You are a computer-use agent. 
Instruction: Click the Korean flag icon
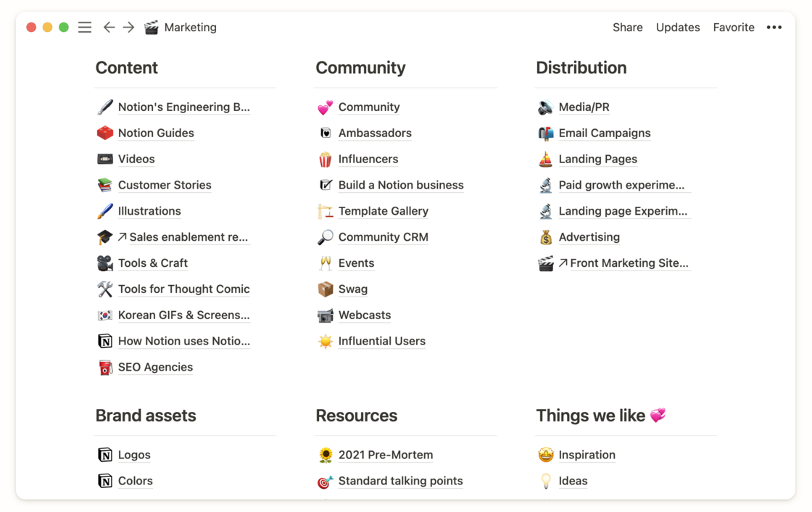105,315
